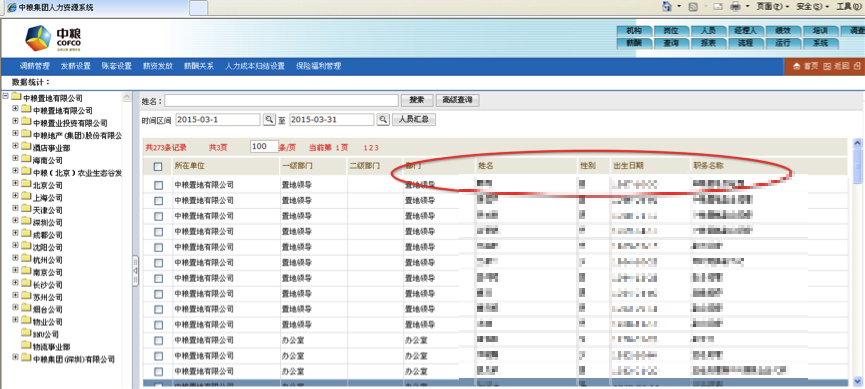Go to the 首页 link

[811, 66]
